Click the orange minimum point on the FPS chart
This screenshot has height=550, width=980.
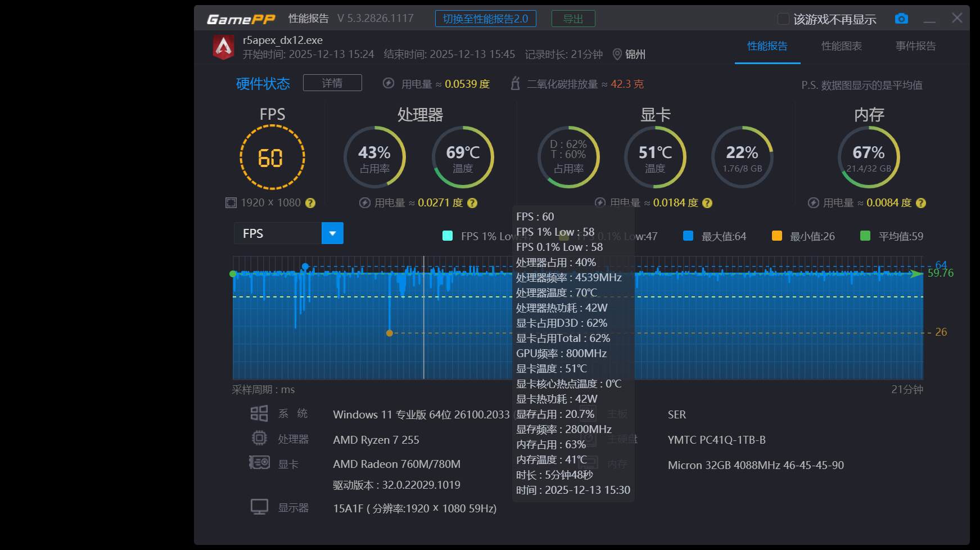(390, 333)
